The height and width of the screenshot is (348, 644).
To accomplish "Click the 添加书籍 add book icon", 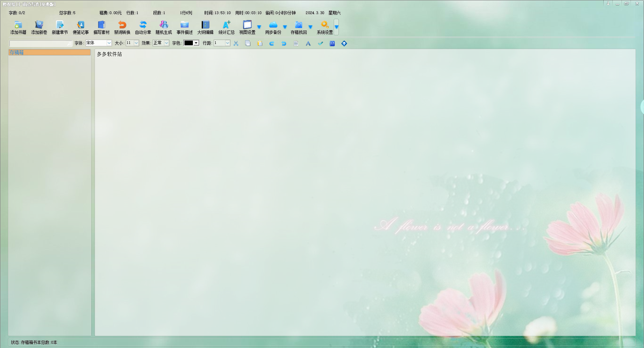I will pos(18,25).
